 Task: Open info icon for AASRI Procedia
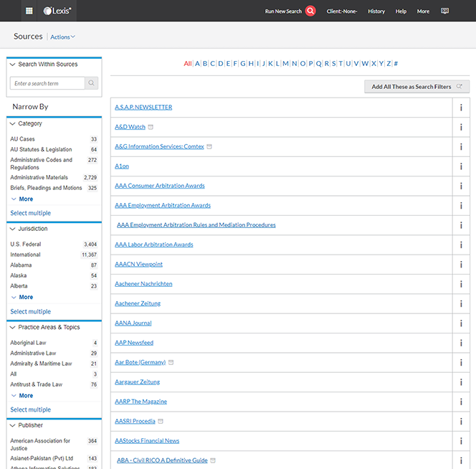461,421
